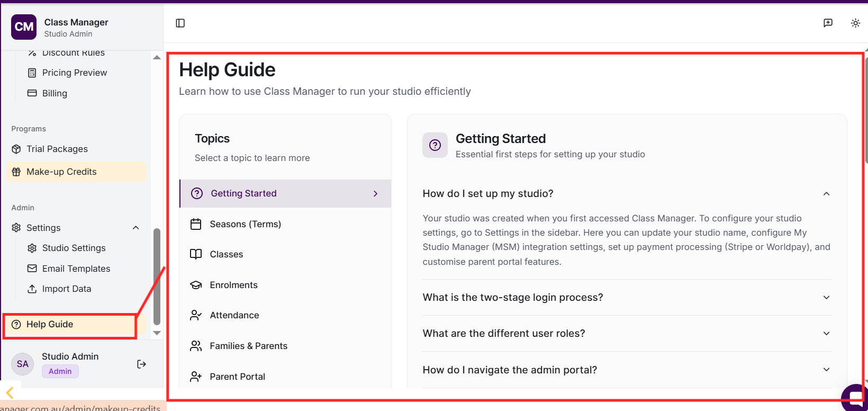The width and height of the screenshot is (868, 411).
Task: Click the Import Data upload icon
Action: 32,289
